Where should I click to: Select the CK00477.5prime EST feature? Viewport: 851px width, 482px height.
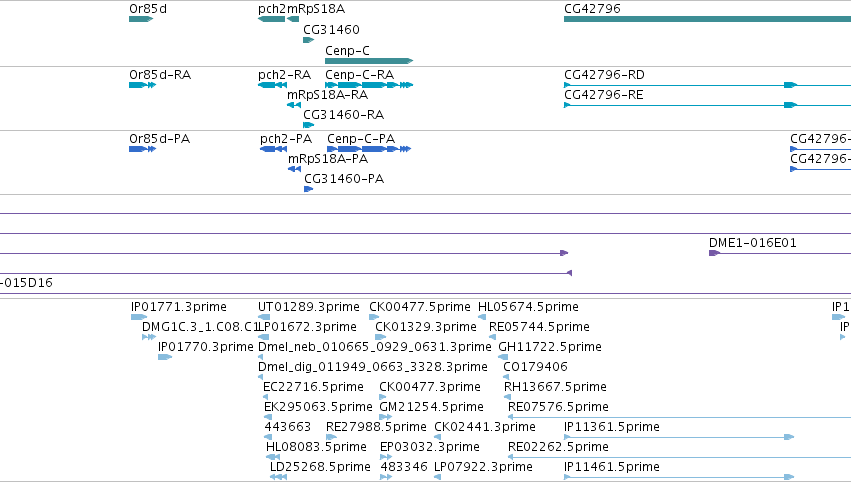point(374,317)
